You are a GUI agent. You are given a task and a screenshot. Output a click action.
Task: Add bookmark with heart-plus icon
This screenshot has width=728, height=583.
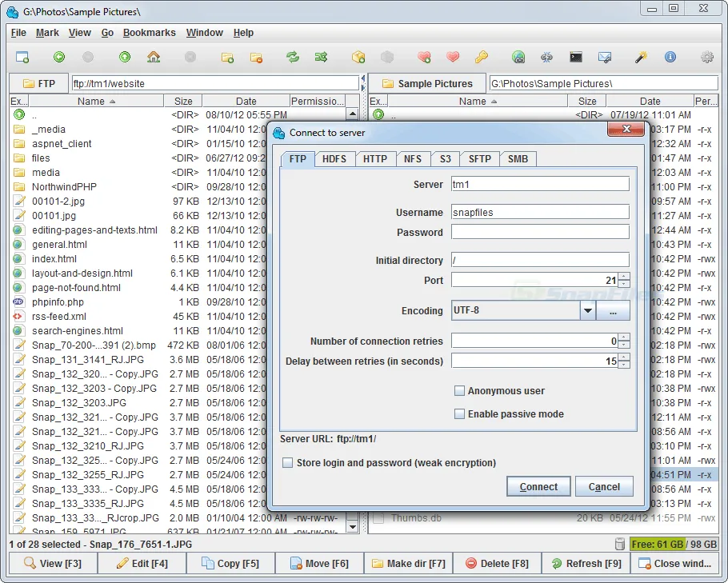click(x=424, y=57)
